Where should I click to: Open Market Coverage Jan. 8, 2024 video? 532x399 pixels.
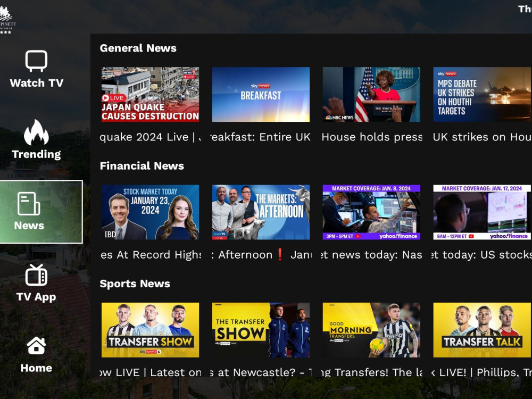coord(371,212)
